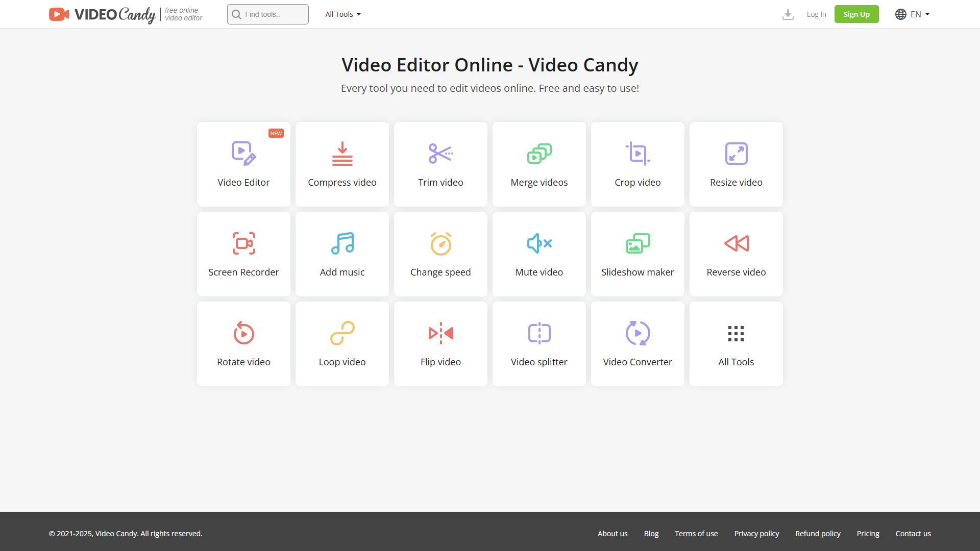This screenshot has height=551, width=980.
Task: Click the Find tools search field
Action: click(x=268, y=14)
